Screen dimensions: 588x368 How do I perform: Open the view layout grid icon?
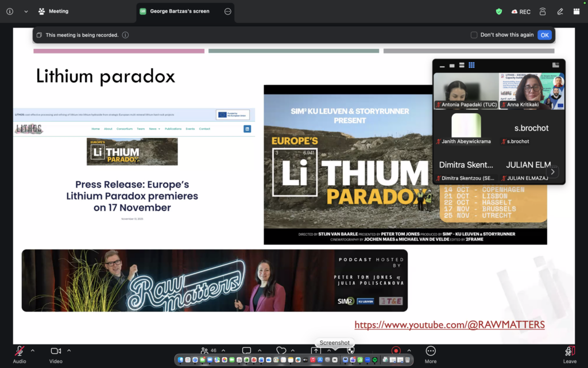[577, 11]
